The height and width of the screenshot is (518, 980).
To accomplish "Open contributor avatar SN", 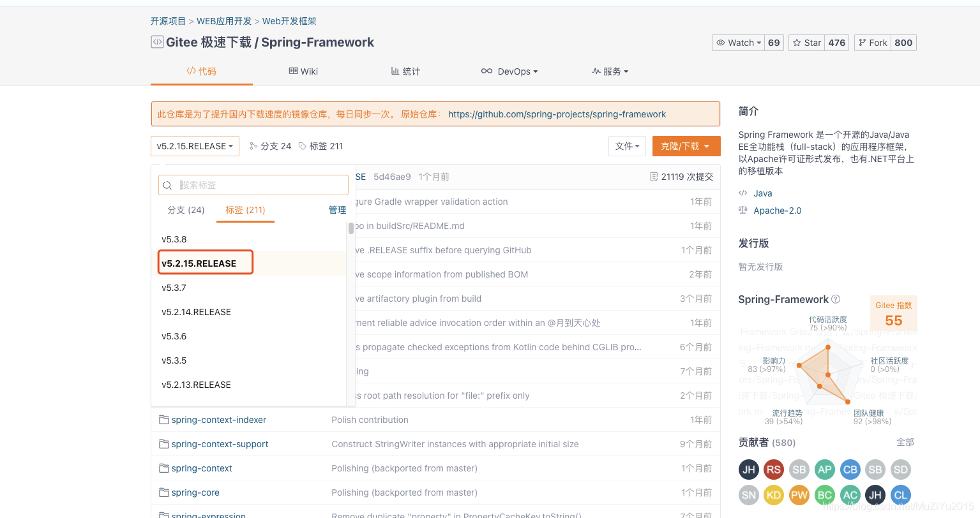I will [x=749, y=495].
